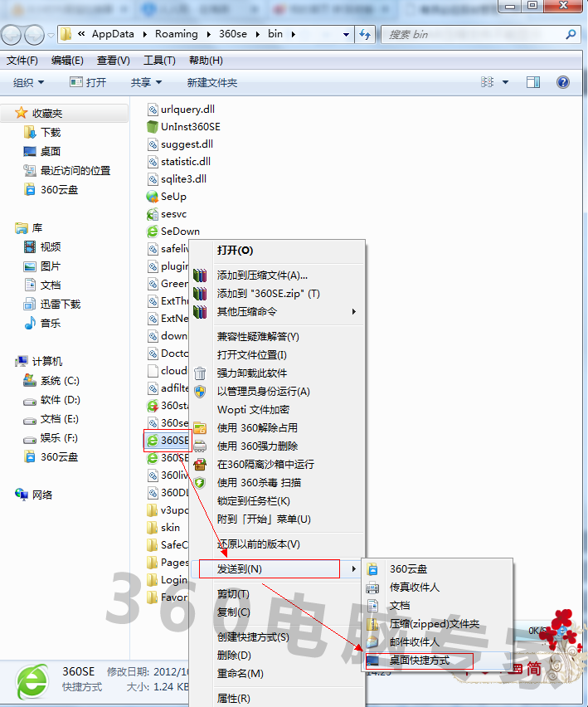Choose 360云盘 in the Send To submenu

(x=409, y=569)
